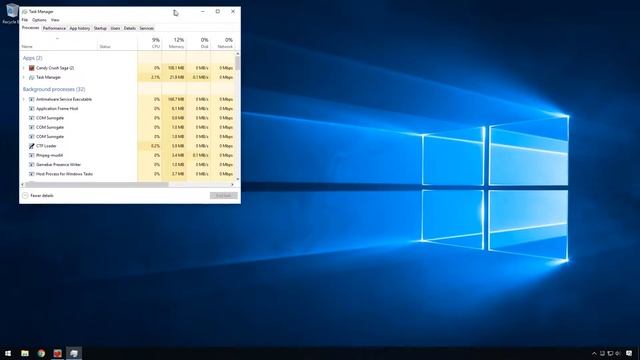Switch to the Performance tab
640x360 pixels.
tap(54, 28)
